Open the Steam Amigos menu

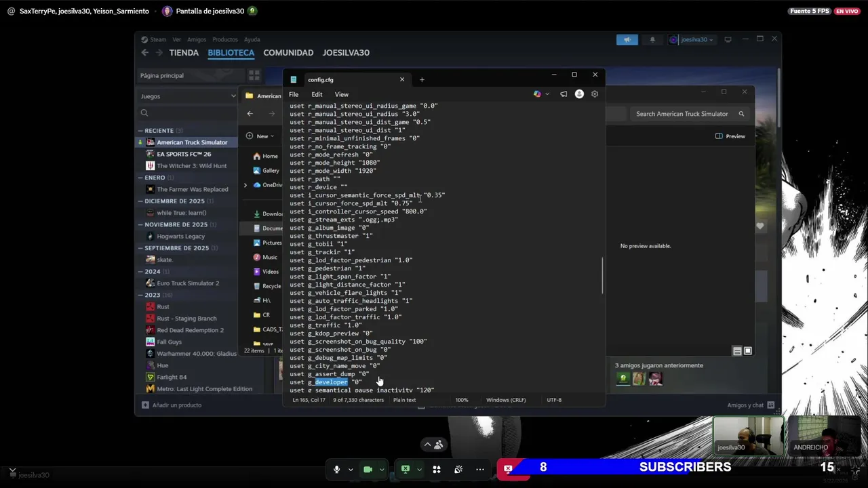coord(197,39)
